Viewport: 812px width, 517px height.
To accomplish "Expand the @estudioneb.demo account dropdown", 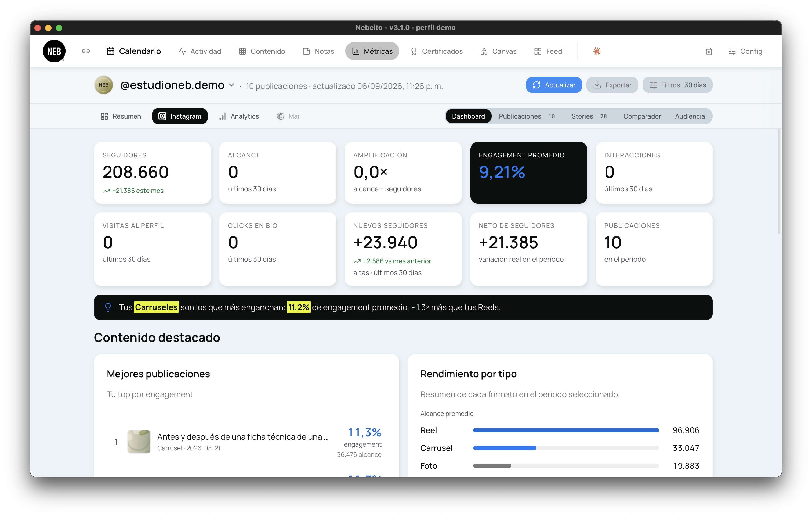I will (x=232, y=85).
